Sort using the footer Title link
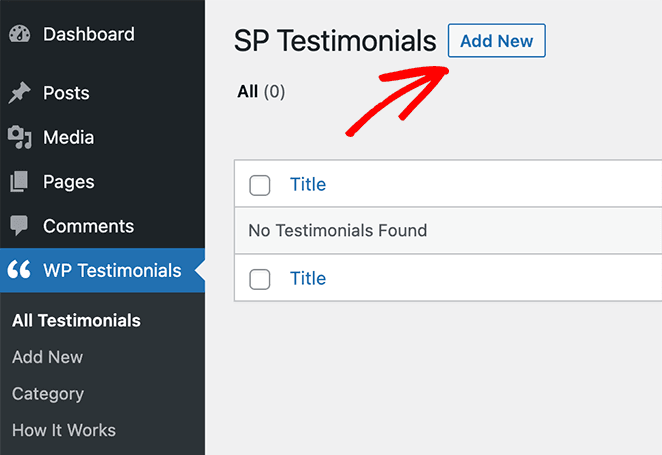 click(308, 278)
